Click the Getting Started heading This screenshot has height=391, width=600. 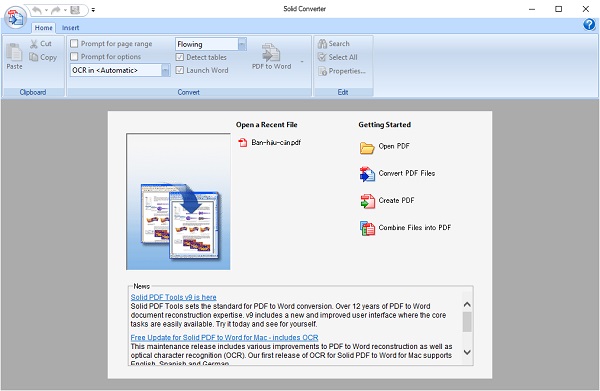pyautogui.click(x=384, y=125)
